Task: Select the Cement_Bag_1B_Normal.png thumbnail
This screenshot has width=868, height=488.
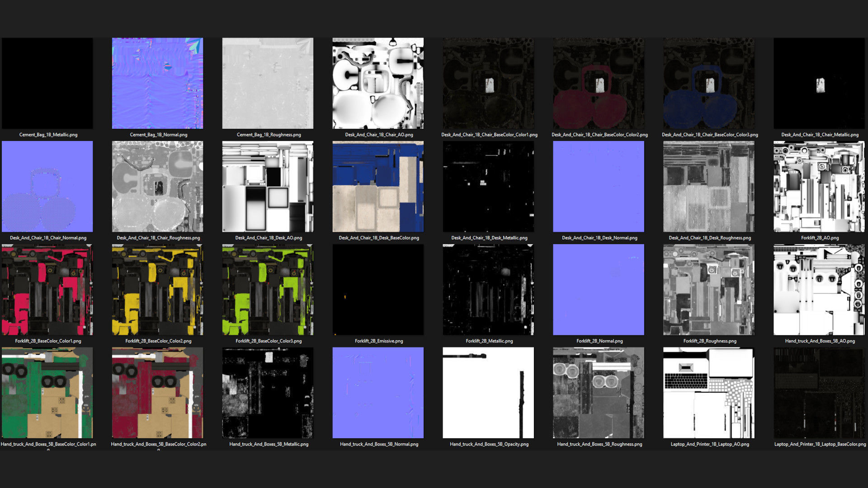Action: [157, 83]
